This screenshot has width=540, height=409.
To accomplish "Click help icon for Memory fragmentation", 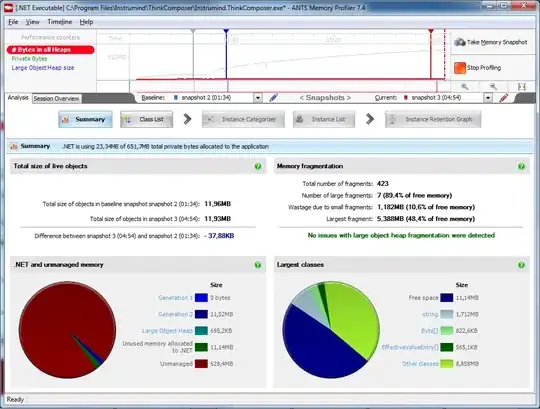I will coord(521,166).
